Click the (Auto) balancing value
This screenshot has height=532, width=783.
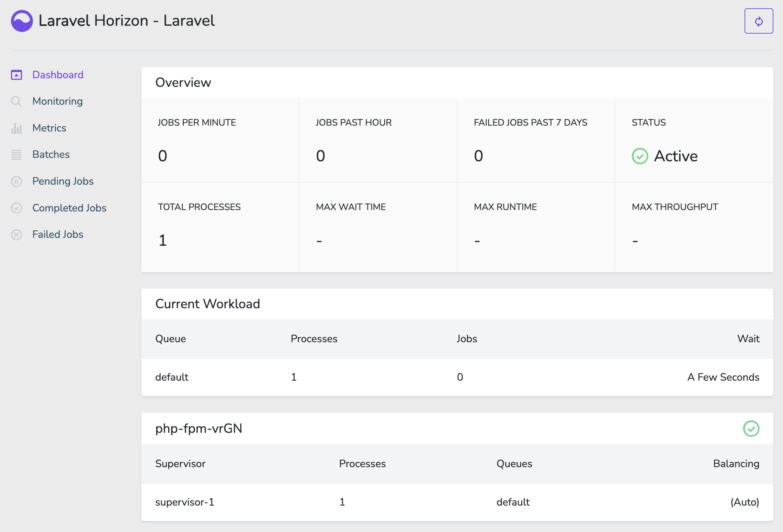[x=745, y=502]
